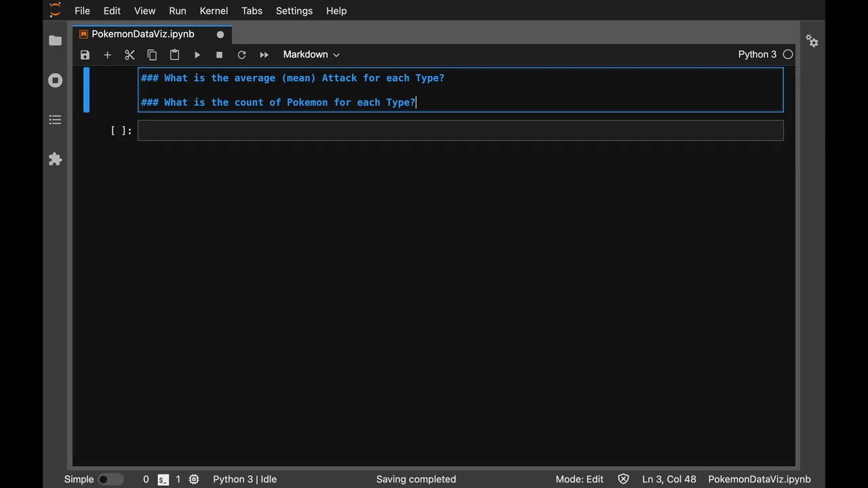Click Python 3 | Idle status text

tap(245, 479)
